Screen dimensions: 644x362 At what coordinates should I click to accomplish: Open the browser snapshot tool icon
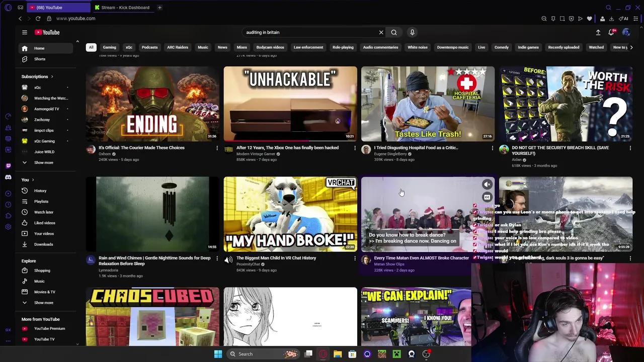click(562, 19)
